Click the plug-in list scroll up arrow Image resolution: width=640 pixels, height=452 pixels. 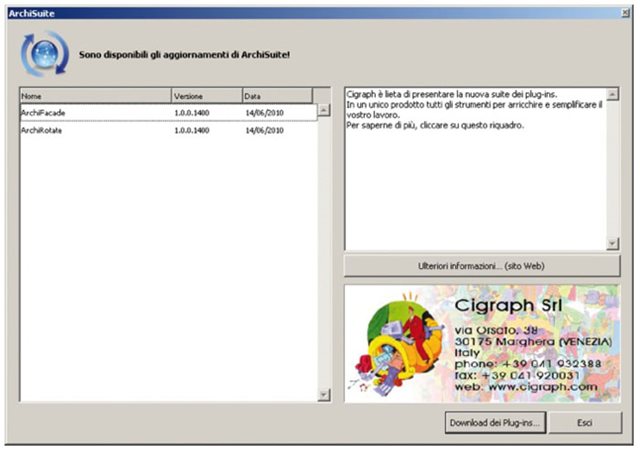coord(324,110)
